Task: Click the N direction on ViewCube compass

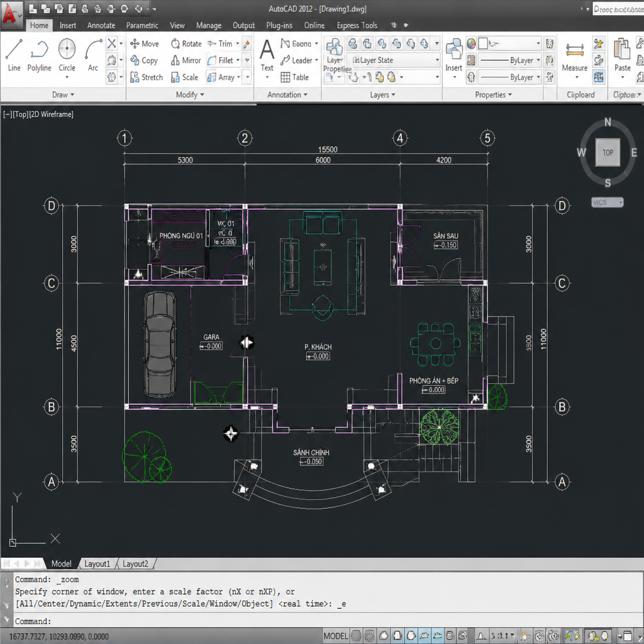Action: pos(608,122)
